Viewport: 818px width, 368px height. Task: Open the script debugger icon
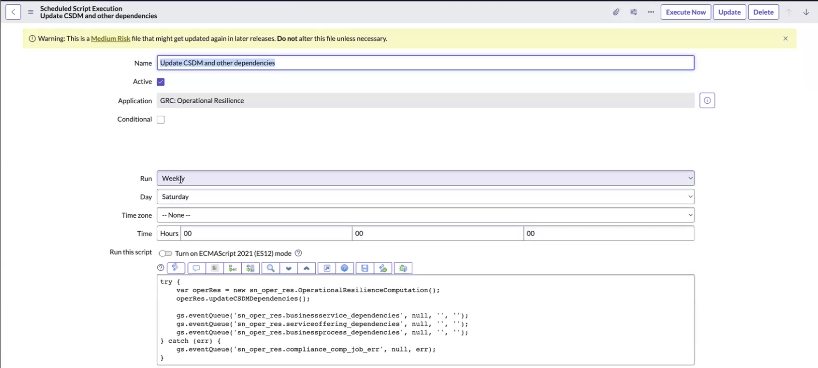403,268
